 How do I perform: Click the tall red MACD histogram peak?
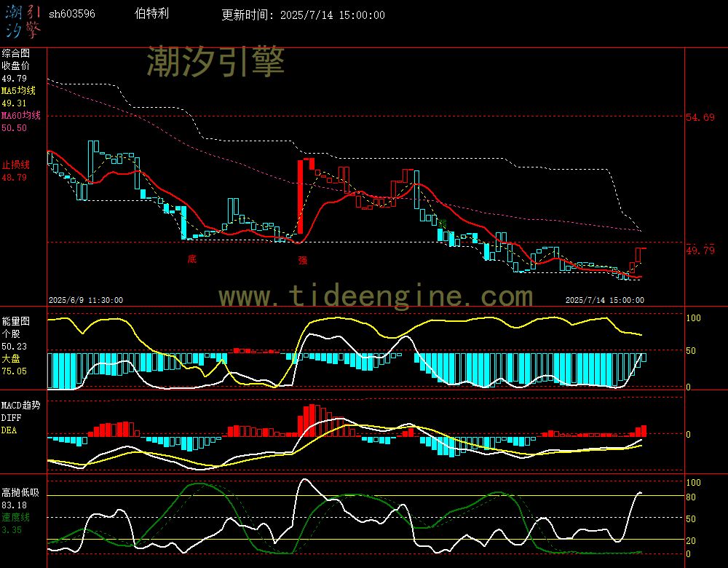[312, 420]
